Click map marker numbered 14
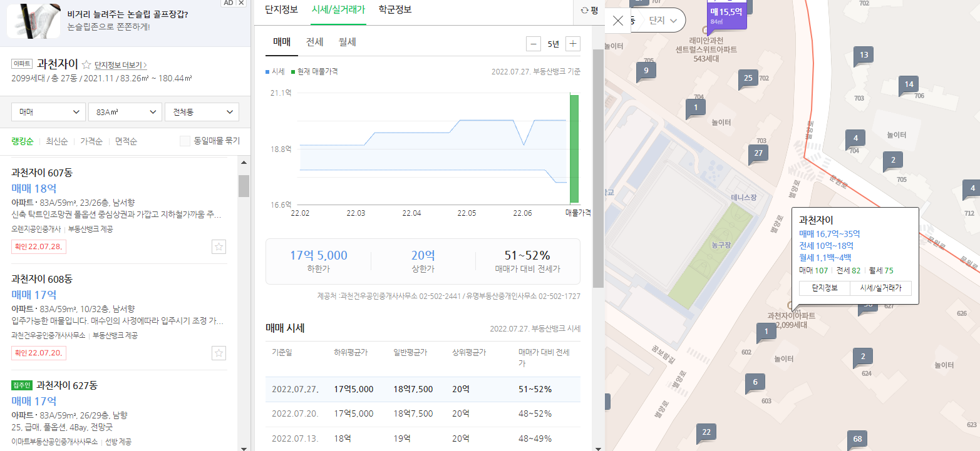This screenshot has height=451, width=980. (909, 84)
